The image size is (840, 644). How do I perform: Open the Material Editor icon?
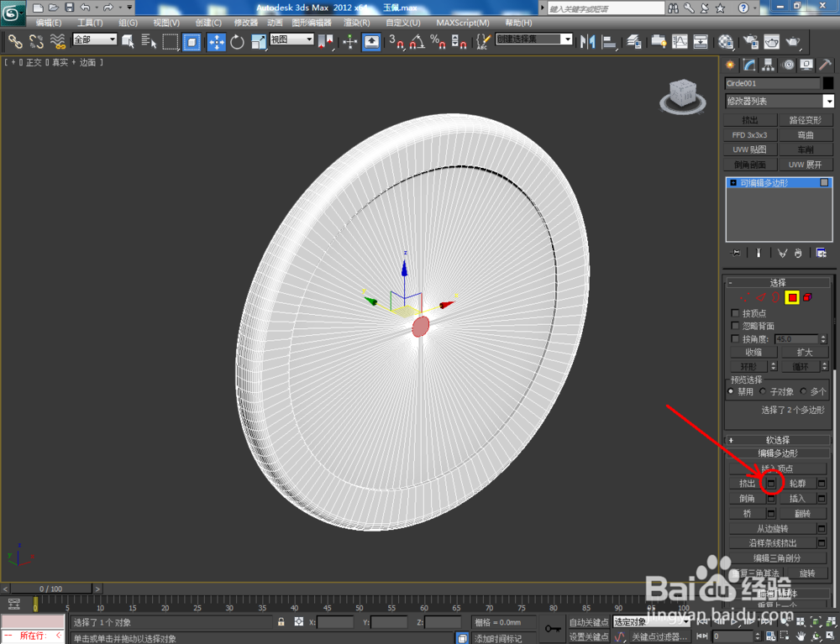pos(726,42)
